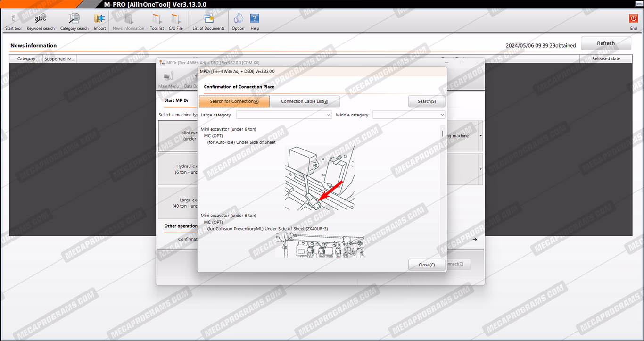Switch to Search for Connection tab
This screenshot has width=644, height=341.
234,101
